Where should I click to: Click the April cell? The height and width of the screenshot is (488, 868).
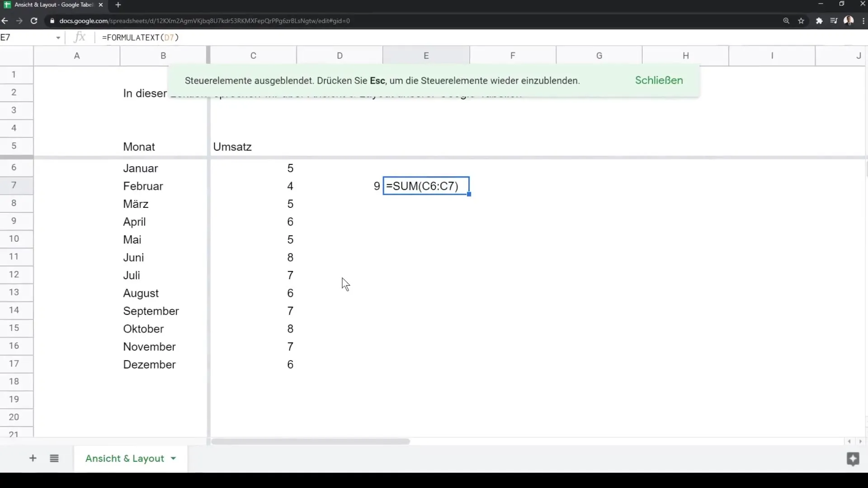click(163, 221)
